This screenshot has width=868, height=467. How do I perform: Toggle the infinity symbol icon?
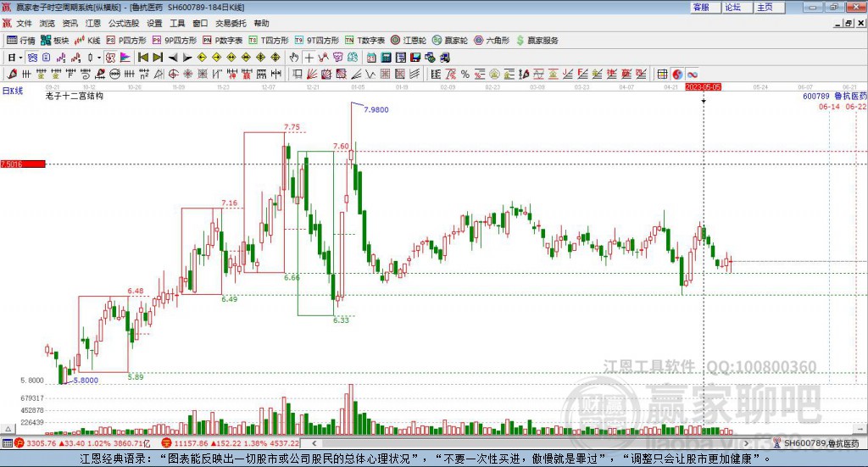point(692,74)
